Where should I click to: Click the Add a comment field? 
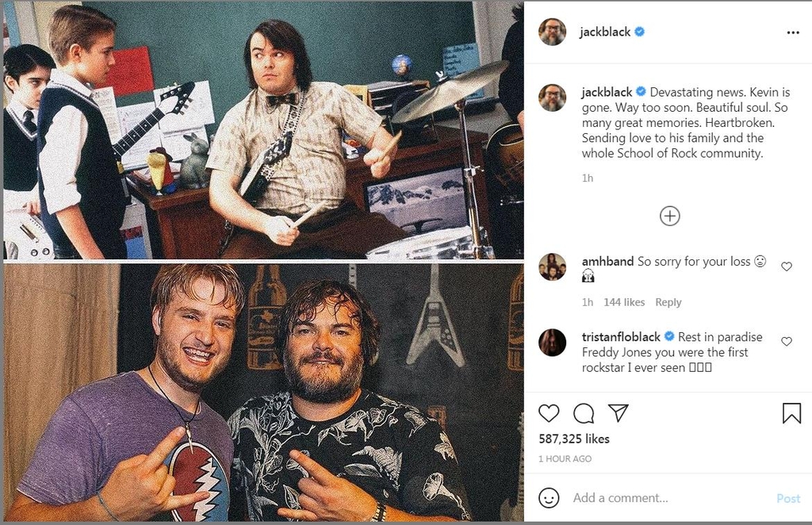pyautogui.click(x=668, y=498)
